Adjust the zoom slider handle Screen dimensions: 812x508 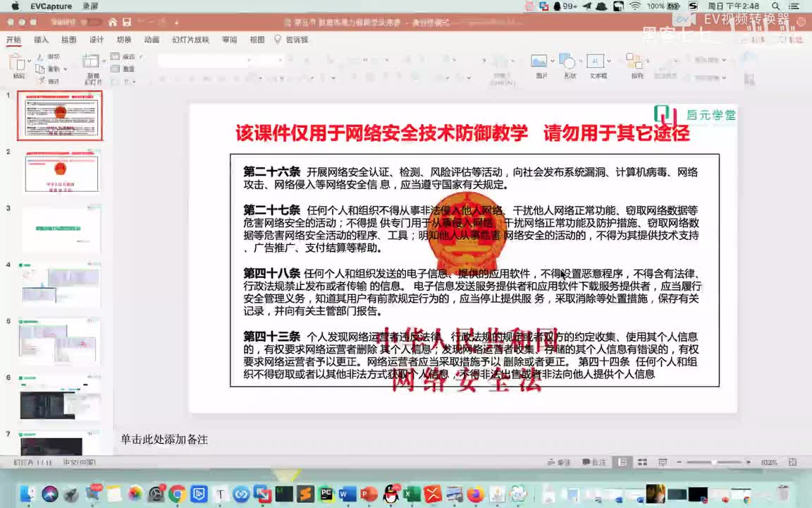tap(713, 462)
